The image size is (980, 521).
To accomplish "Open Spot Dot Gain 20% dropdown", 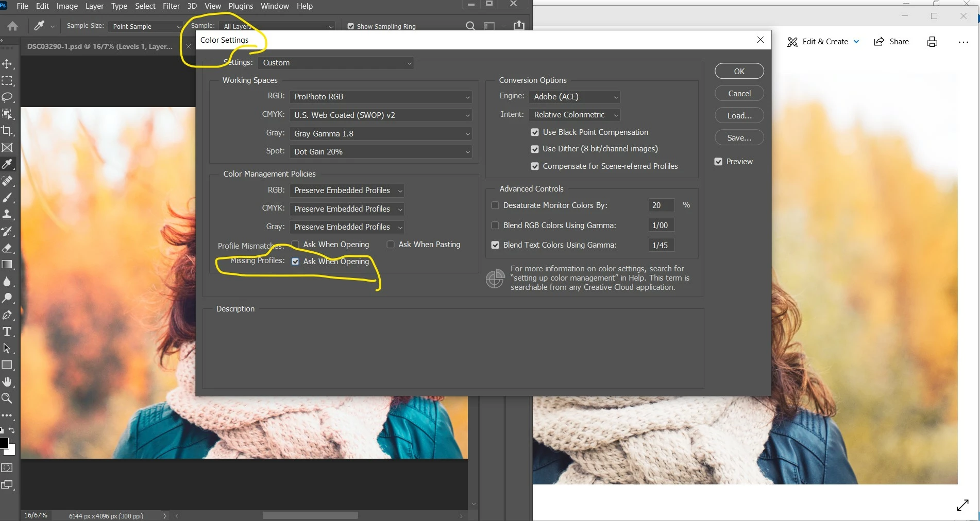I will tap(380, 152).
